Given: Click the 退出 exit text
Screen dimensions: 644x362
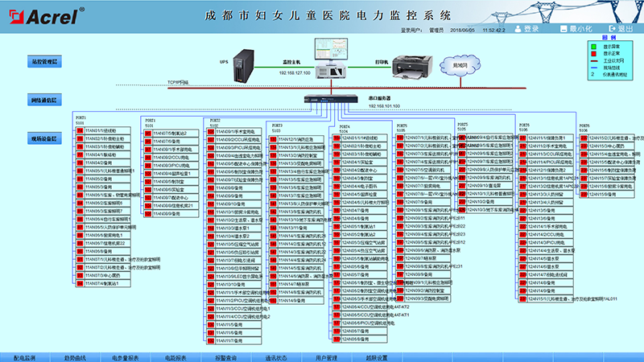Looking at the screenshot, I should (x=625, y=29).
